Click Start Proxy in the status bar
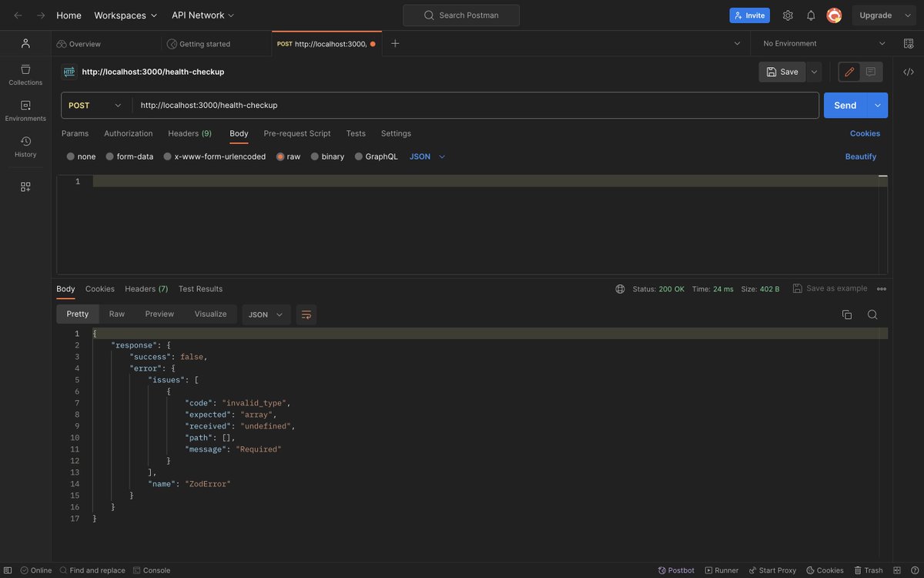Viewport: 924px width, 578px height. [x=772, y=570]
